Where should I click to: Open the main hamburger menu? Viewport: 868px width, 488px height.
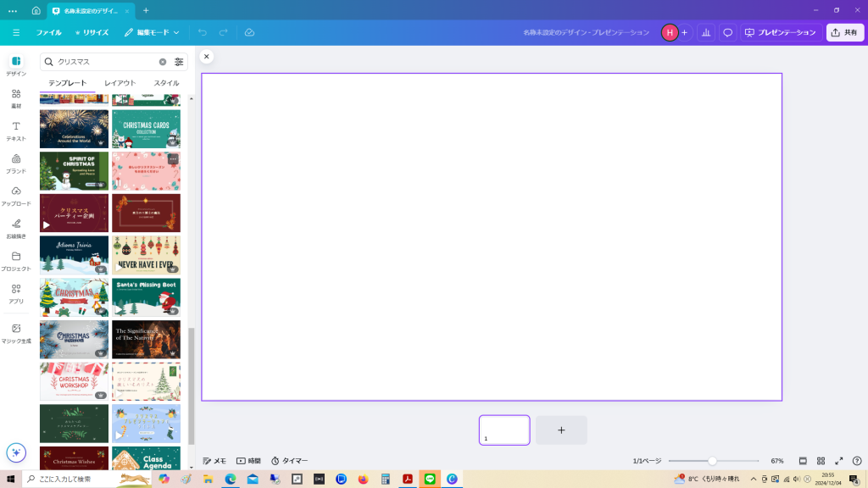click(16, 32)
